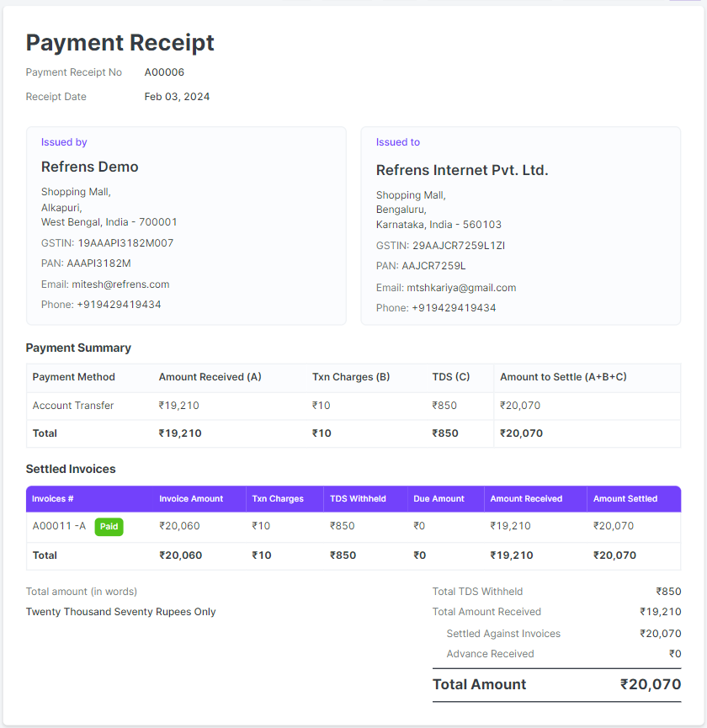Select Refrens Internet Pvt. Ltd. name
The image size is (707, 728).
462,170
